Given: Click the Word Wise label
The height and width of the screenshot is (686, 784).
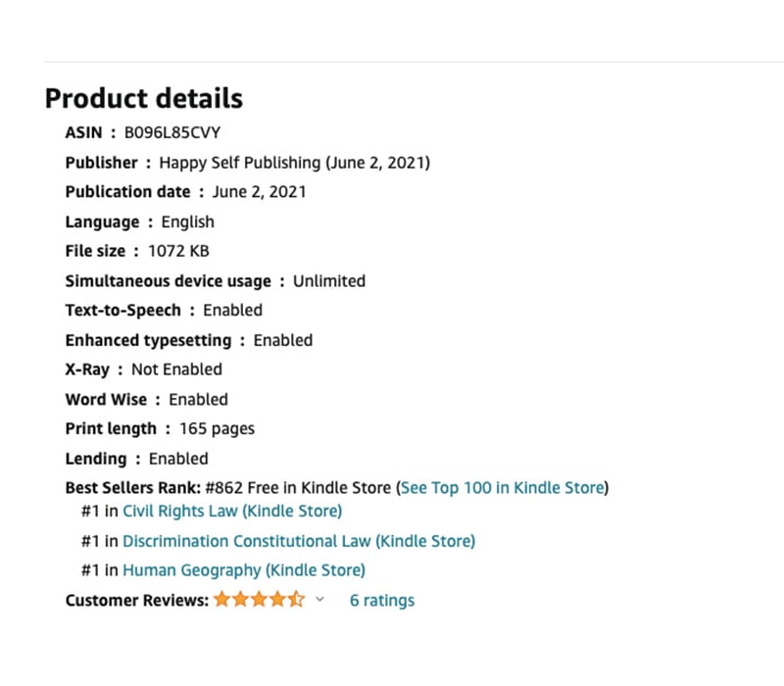Looking at the screenshot, I should (x=106, y=399).
